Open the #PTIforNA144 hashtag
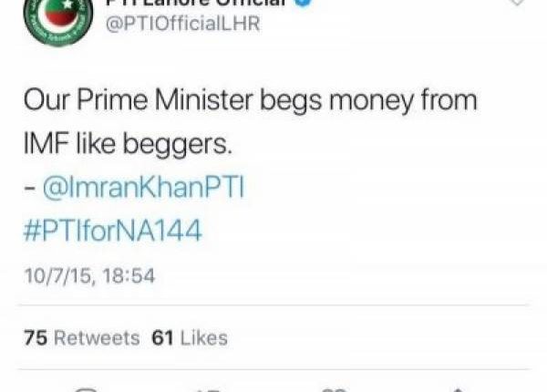547x392 pixels. pyautogui.click(x=112, y=230)
